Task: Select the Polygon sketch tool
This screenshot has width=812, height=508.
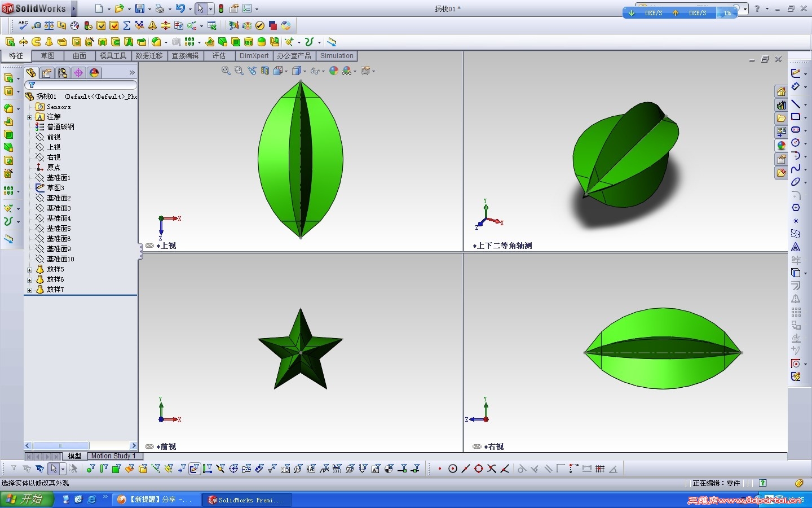Action: pyautogui.click(x=796, y=208)
